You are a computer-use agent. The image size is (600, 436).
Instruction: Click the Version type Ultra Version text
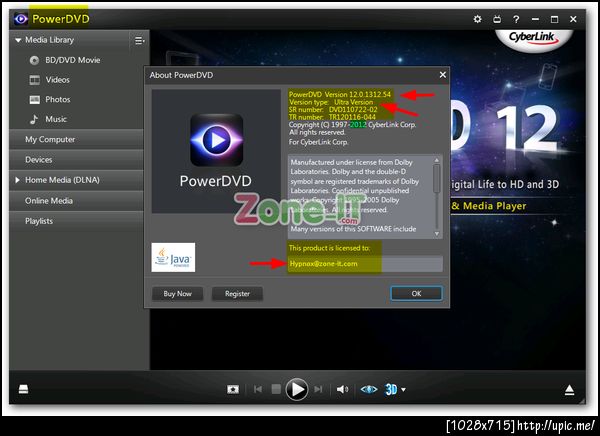(x=331, y=102)
